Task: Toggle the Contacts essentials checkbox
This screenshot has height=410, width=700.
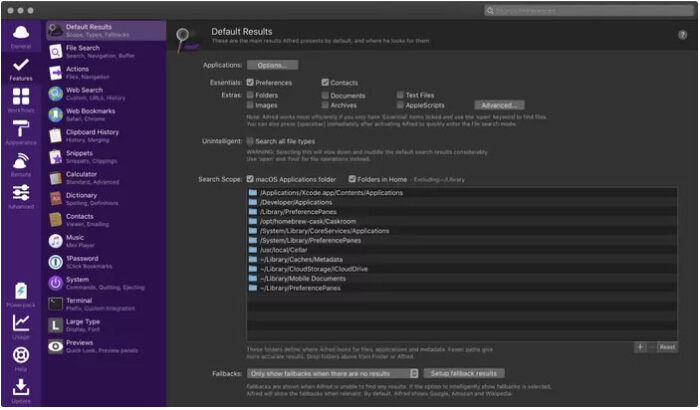Action: point(325,82)
